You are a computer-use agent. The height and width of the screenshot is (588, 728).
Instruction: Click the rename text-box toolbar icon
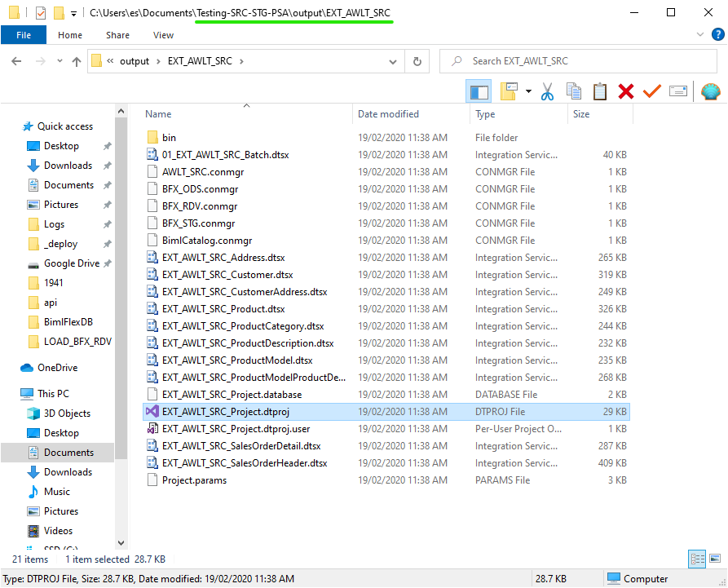pyautogui.click(x=678, y=91)
